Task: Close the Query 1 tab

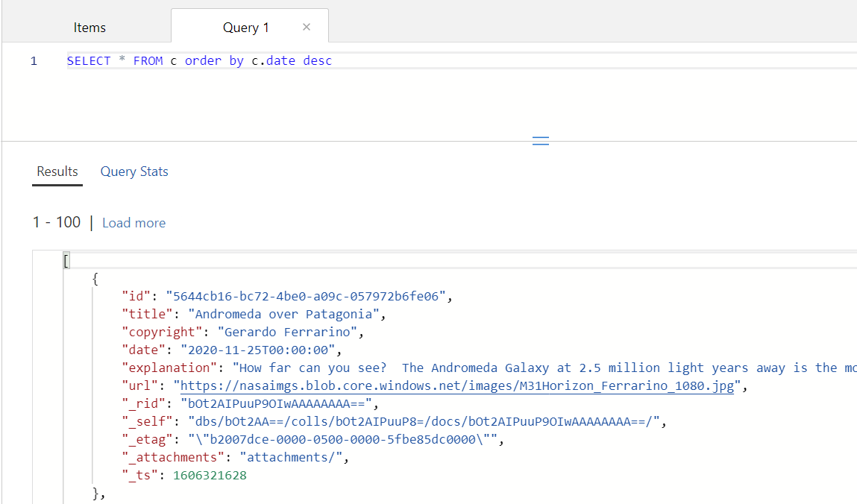Action: 307,27
